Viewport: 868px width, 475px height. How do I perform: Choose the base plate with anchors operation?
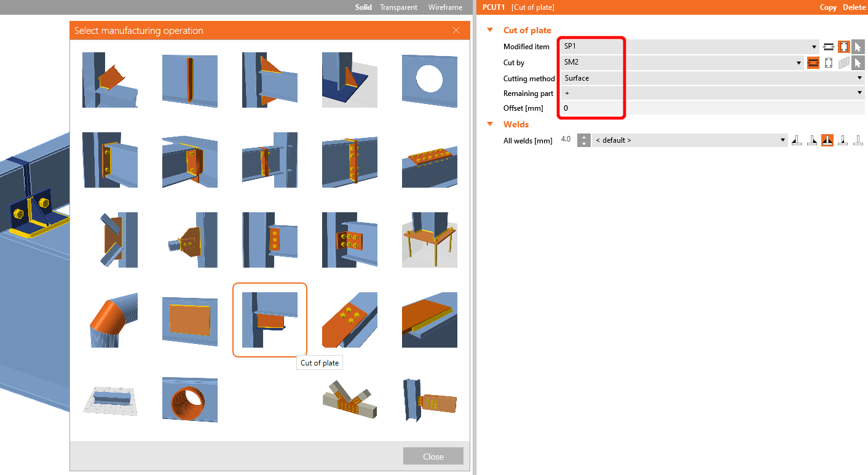tap(430, 240)
